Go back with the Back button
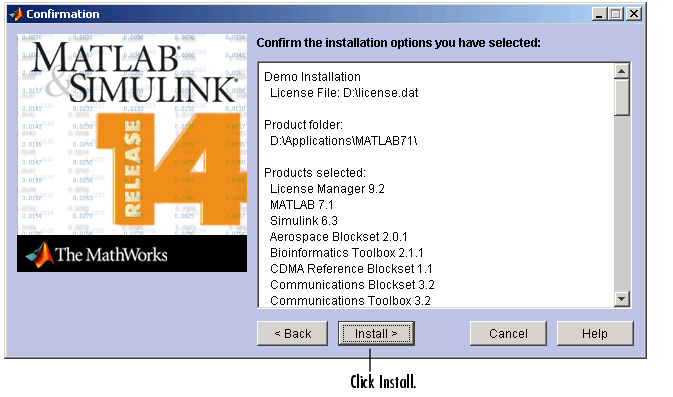 click(292, 333)
